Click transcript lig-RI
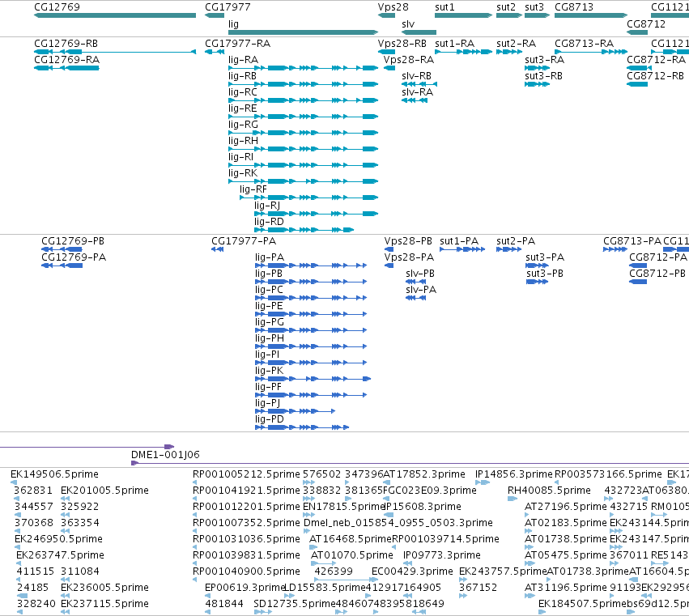689x616 pixels. 303,165
